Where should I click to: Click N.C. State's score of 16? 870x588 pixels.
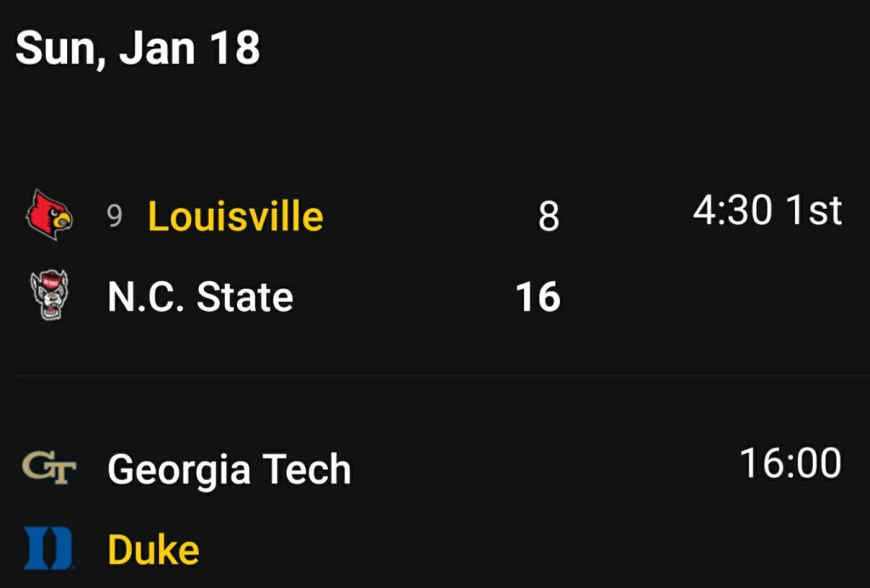coord(538,297)
